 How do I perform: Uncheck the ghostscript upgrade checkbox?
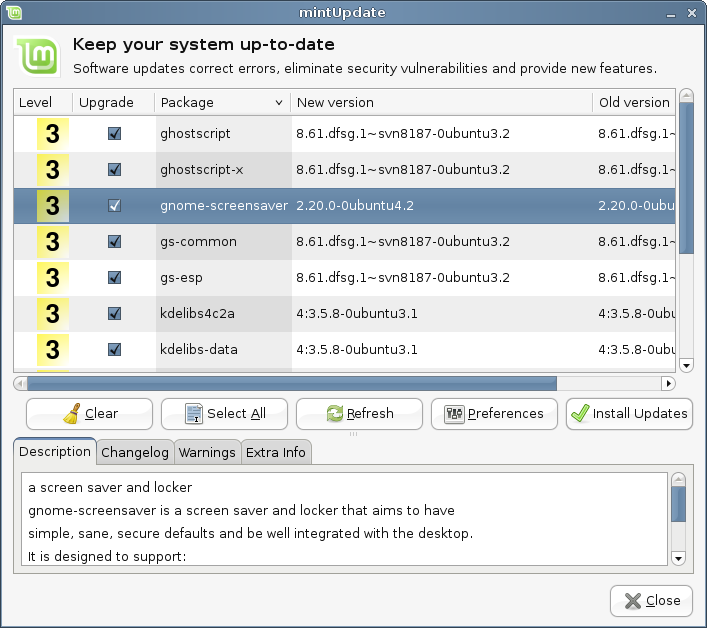click(114, 133)
